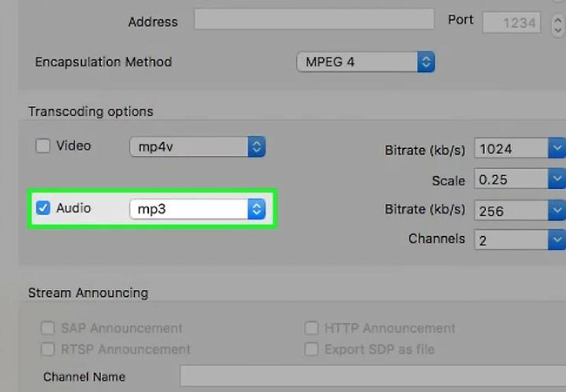Expand the Channels combo box arrow
566x392 pixels.
tap(557, 240)
